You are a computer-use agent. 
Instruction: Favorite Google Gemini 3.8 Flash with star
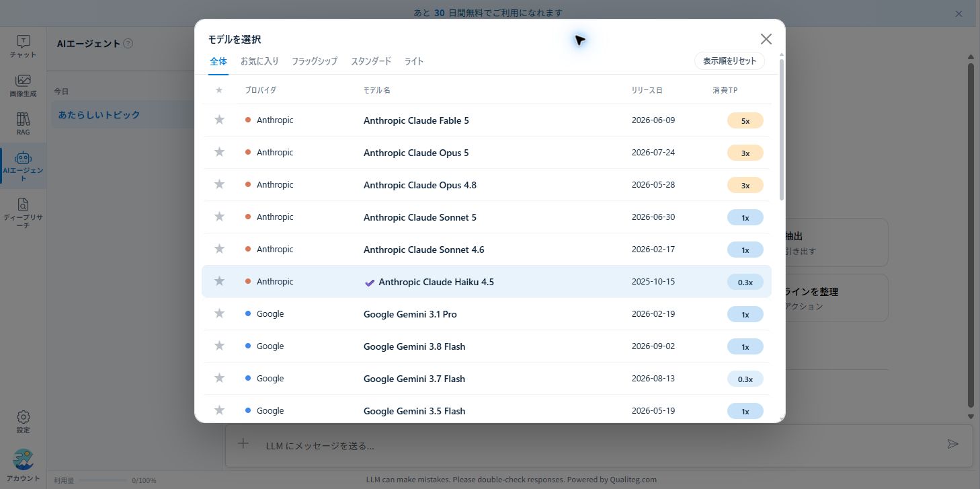(x=219, y=346)
